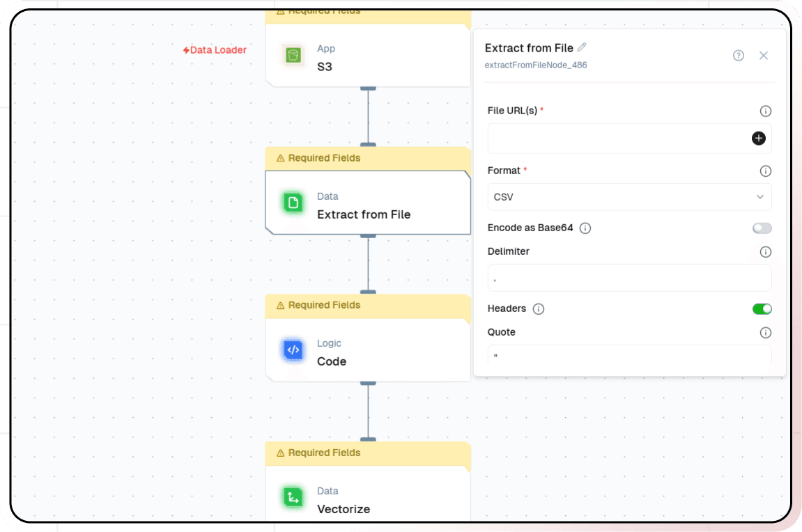Click the green Vectorize node icon
The height and width of the screenshot is (532, 802).
coord(293,497)
